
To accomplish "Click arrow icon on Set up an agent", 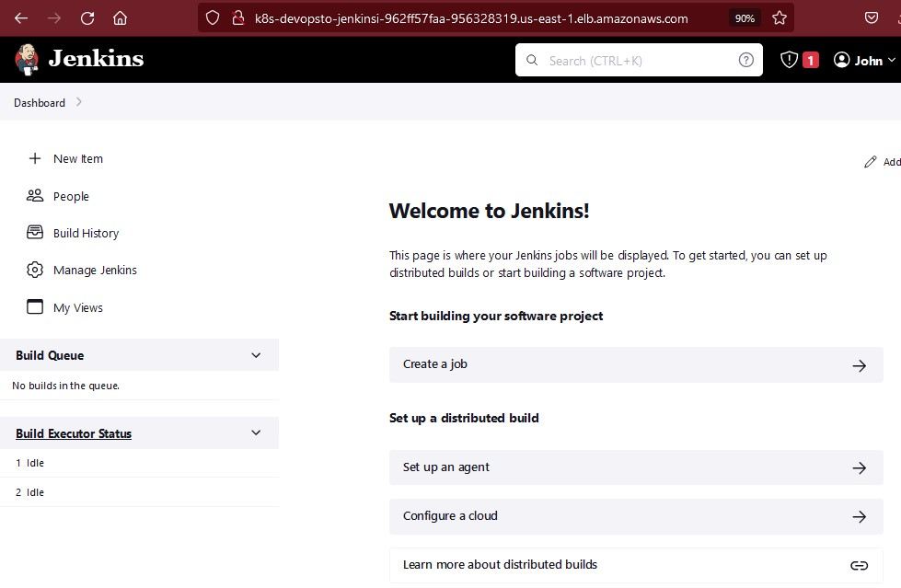I will coord(859,467).
